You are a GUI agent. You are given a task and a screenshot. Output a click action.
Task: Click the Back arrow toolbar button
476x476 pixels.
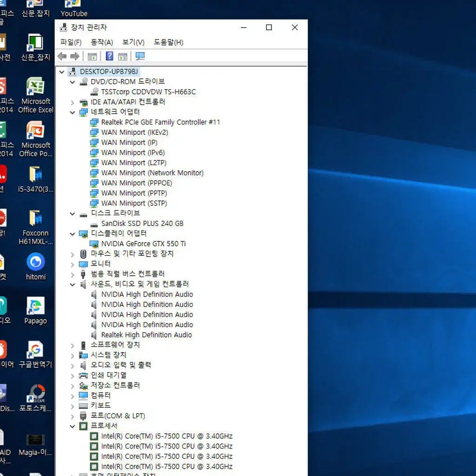62,56
